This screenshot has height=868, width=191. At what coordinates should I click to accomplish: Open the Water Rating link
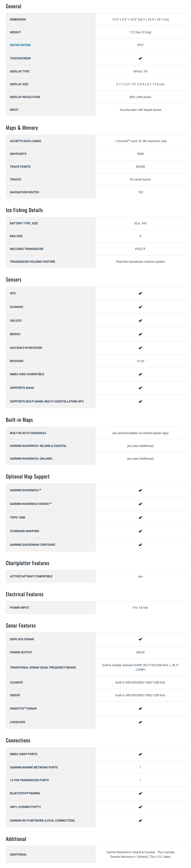(x=20, y=45)
